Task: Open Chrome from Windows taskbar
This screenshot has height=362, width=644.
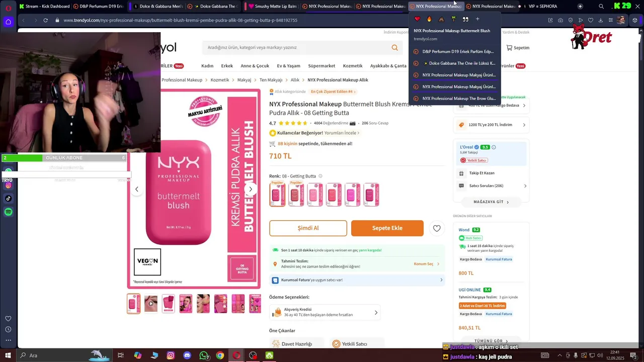Action: pyautogui.click(x=220, y=355)
